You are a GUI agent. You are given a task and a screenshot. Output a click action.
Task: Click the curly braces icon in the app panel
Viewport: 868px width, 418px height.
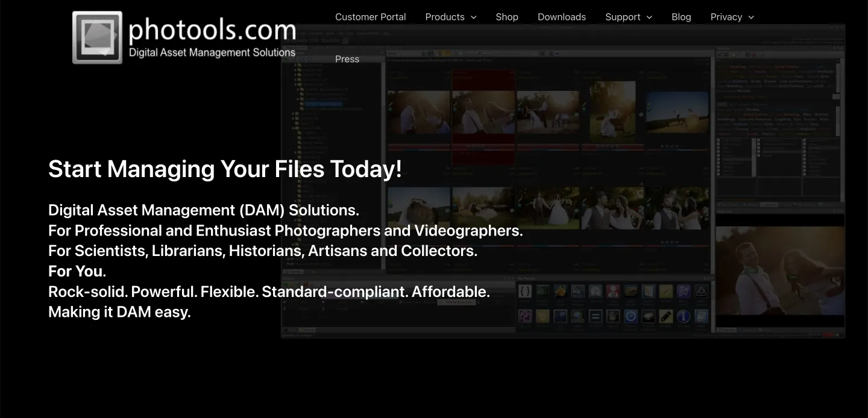click(x=525, y=292)
